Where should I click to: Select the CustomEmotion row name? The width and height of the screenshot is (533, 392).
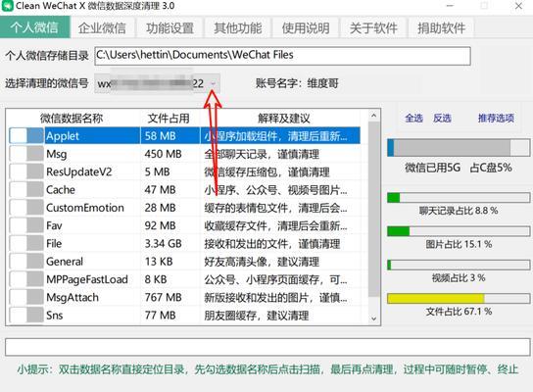coord(85,208)
